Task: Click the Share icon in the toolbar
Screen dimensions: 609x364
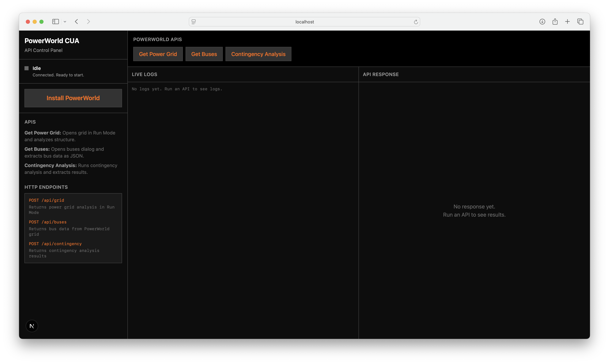Action: 555,22
